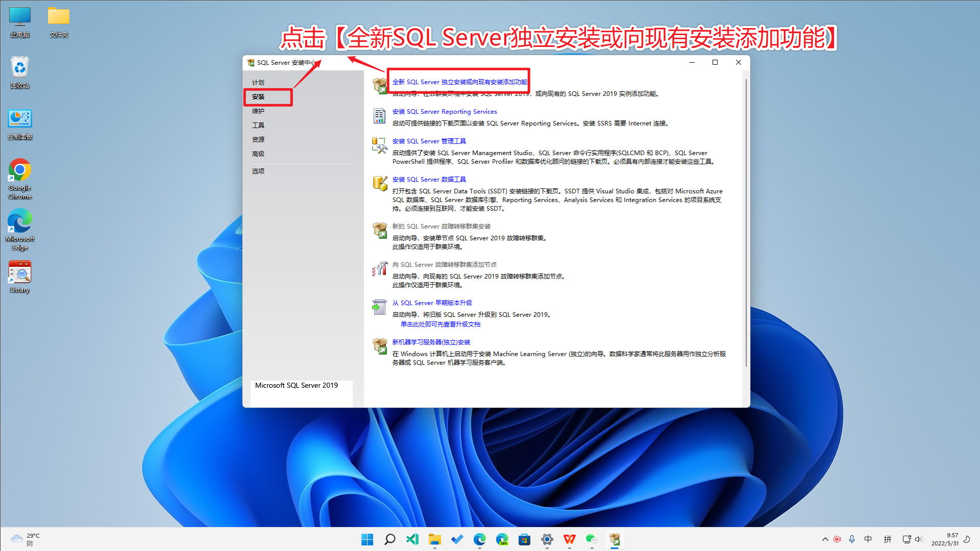
Task: Click the new standalone SQL Server installation box icon
Action: click(x=380, y=86)
